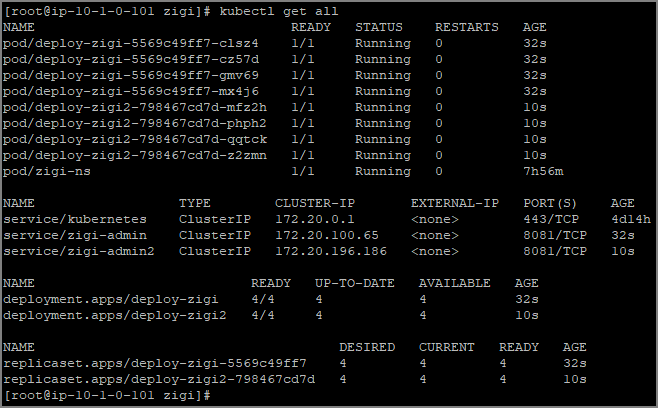Click cluster IP 172.20.0.1
This screenshot has height=408, width=658.
pos(314,219)
